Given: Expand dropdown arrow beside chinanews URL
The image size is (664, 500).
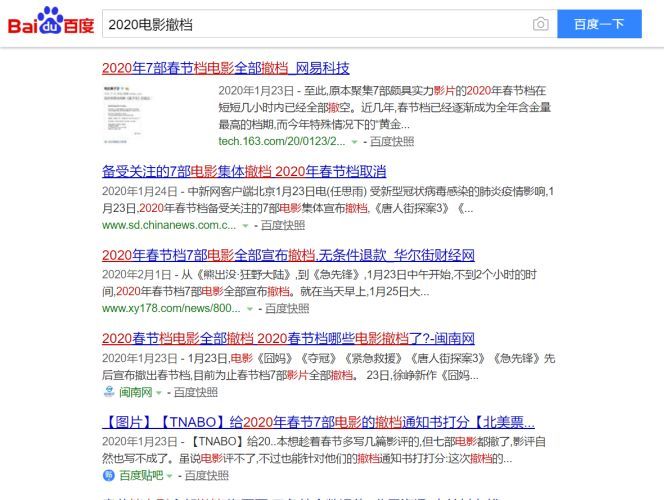Looking at the screenshot, I should tap(245, 226).
